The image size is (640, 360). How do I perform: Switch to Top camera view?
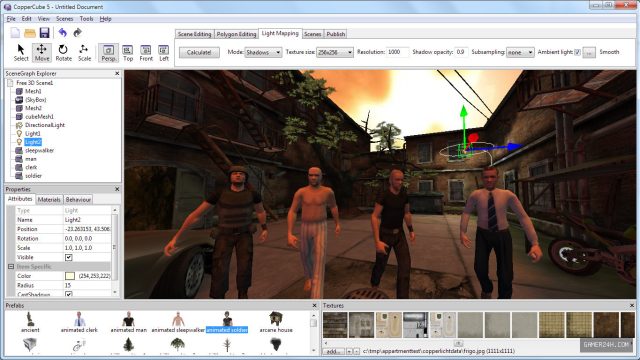point(128,53)
